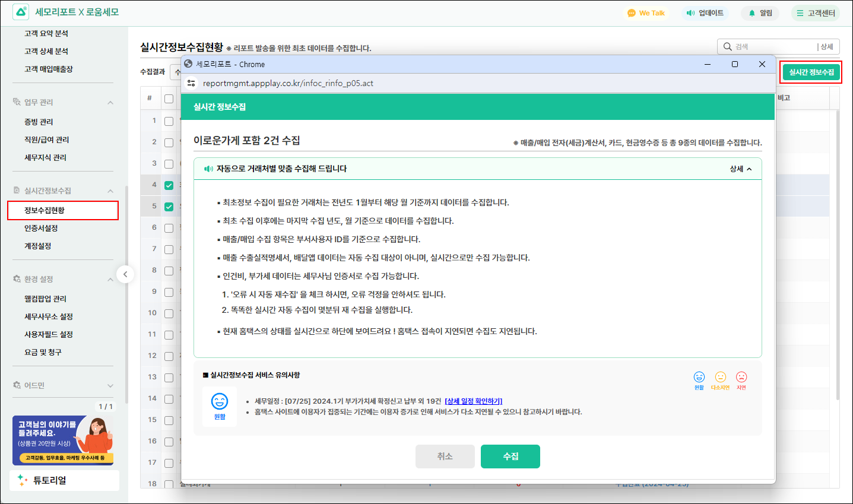The height and width of the screenshot is (504, 853).
Task: Uncheck the checkbox in row 4
Action: 169,185
